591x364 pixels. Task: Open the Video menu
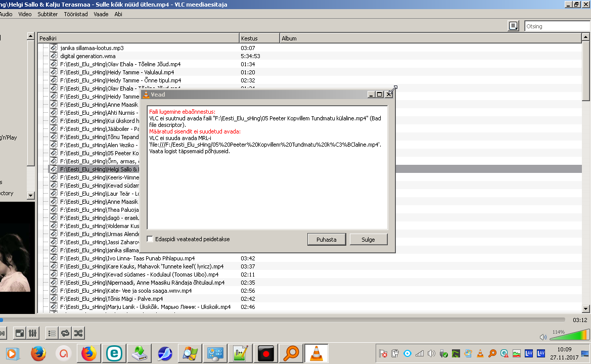click(x=25, y=14)
